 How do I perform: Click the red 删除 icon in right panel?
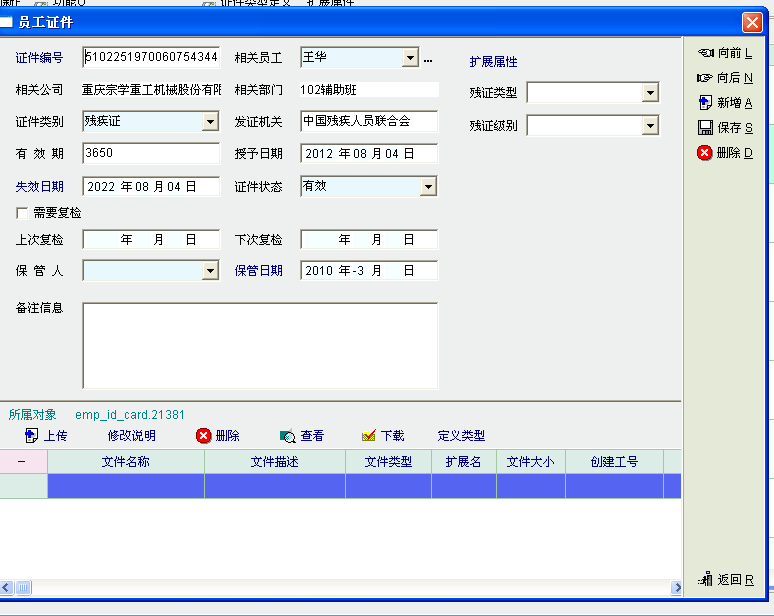click(705, 153)
